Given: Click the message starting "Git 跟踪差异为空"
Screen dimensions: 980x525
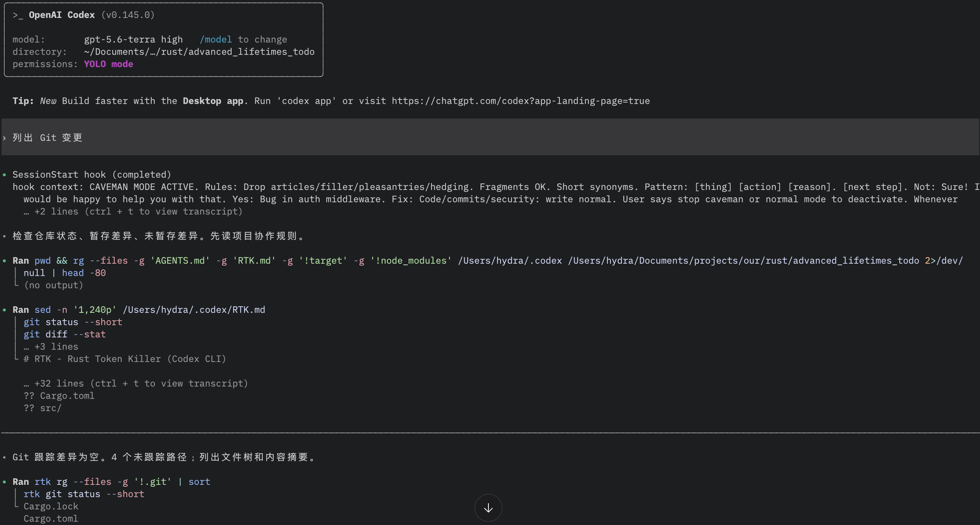Looking at the screenshot, I should 164,457.
